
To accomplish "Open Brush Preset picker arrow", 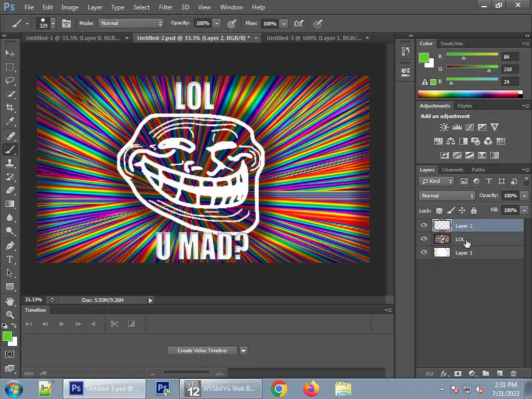I will [x=54, y=23].
